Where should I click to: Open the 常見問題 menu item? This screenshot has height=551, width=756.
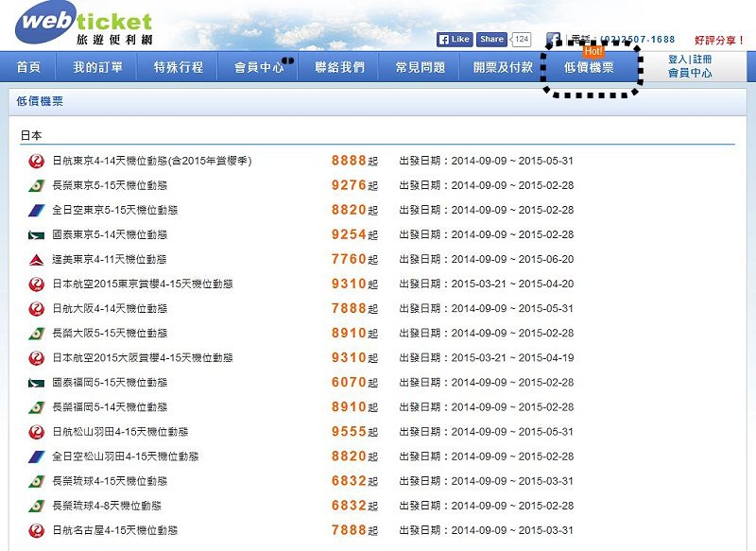(420, 67)
